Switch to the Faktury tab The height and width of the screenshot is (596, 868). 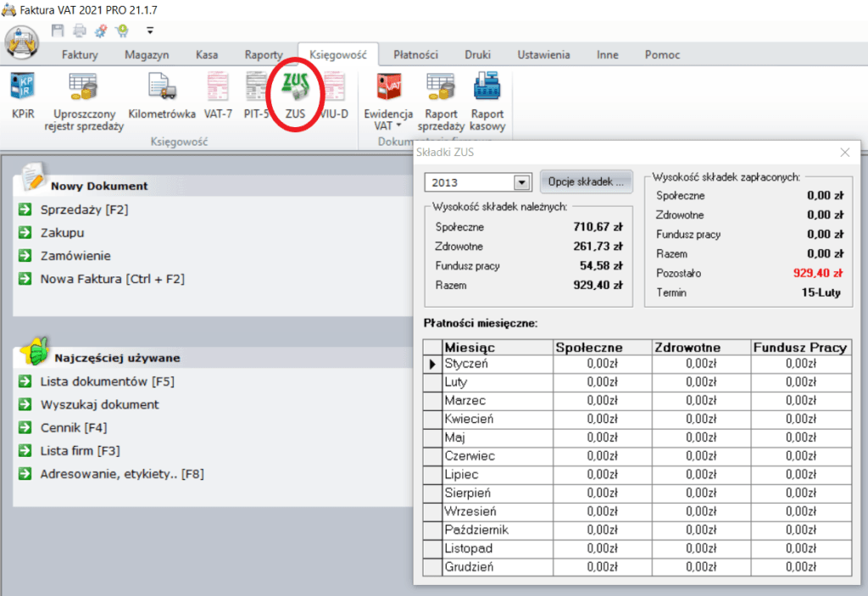[x=80, y=55]
